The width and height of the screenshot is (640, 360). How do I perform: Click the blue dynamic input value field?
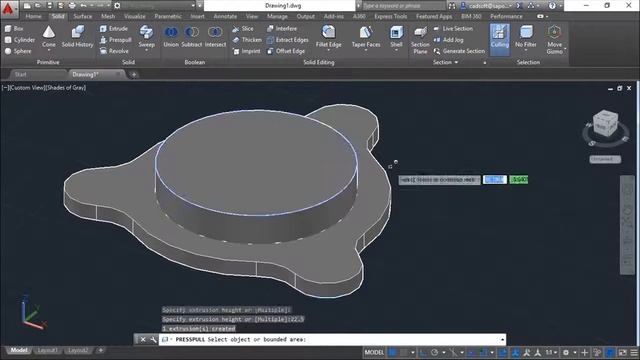point(495,180)
